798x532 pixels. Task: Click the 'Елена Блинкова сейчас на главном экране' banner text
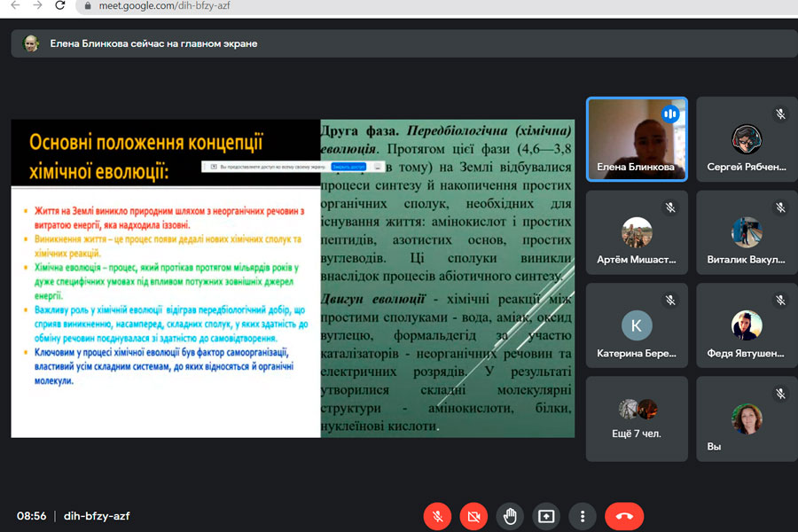click(x=153, y=43)
